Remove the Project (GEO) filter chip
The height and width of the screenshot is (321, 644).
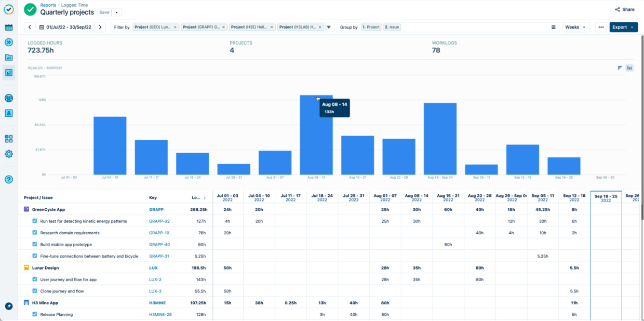click(x=175, y=27)
